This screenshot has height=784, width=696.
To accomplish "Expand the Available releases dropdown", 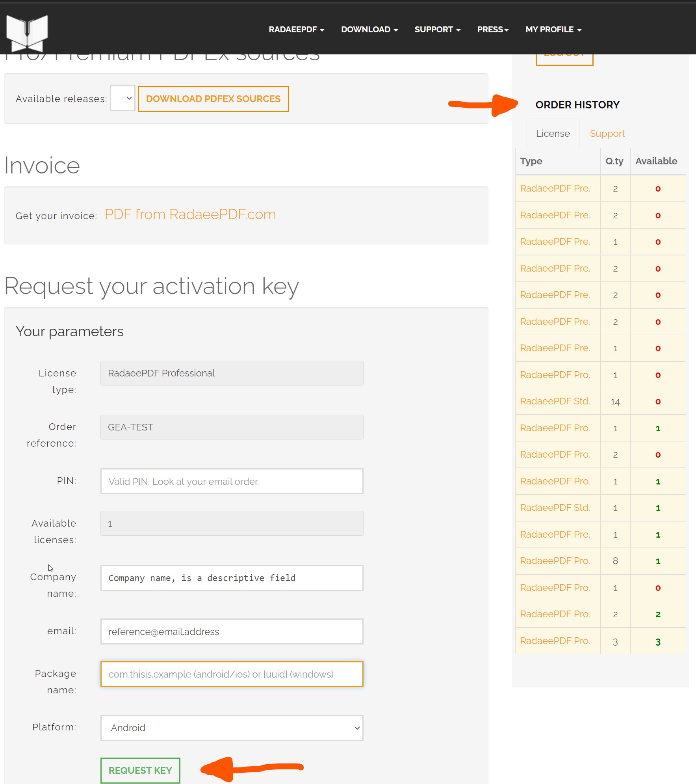I will (122, 99).
